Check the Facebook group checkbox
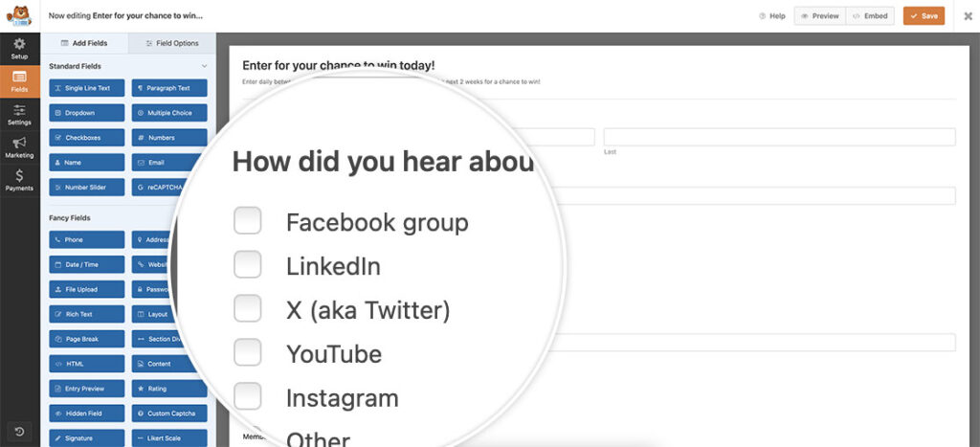Screen dimensions: 980x447 click(x=248, y=221)
